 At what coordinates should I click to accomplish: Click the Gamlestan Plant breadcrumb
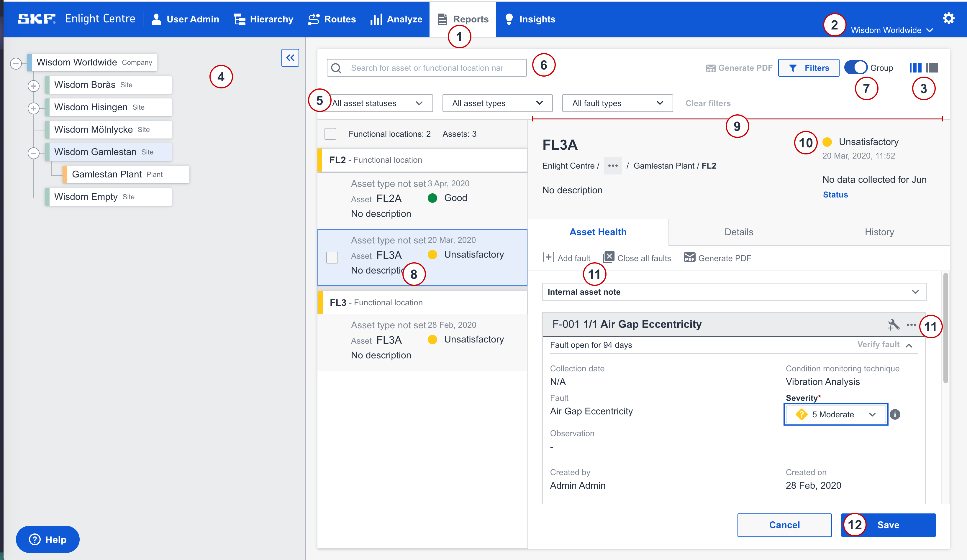[x=664, y=166]
